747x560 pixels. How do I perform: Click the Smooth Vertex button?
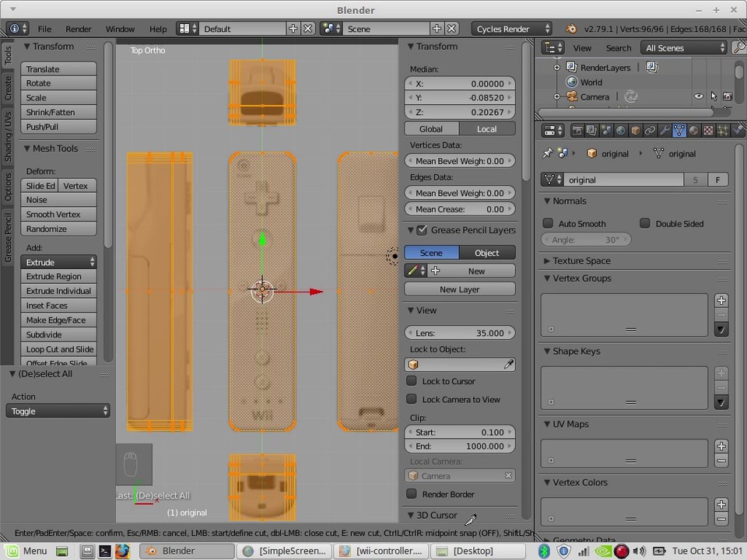pyautogui.click(x=58, y=215)
